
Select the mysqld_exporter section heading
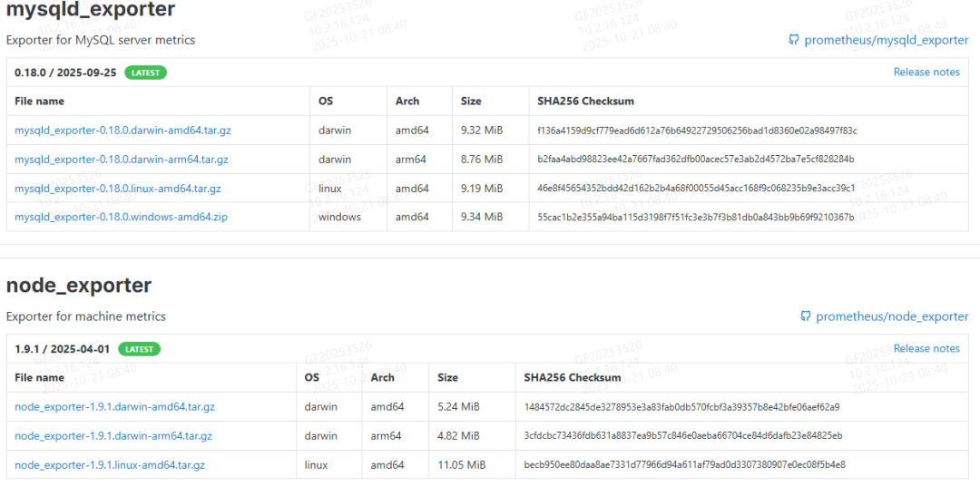point(91,10)
